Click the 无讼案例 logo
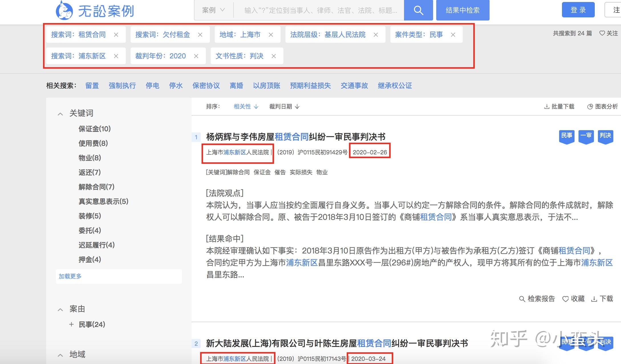This screenshot has width=621, height=364. pyautogui.click(x=95, y=11)
